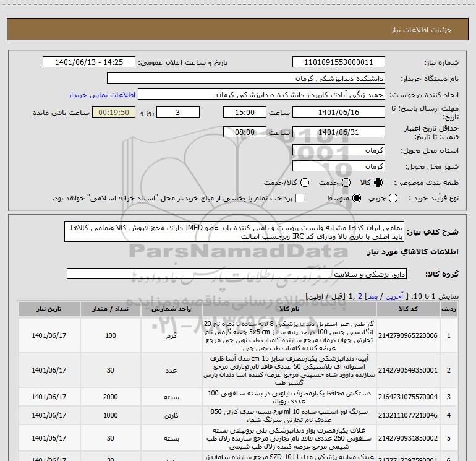Click the گاز طبی غیر استریل item name
Viewport: 476px width, 461px height.
(289, 335)
